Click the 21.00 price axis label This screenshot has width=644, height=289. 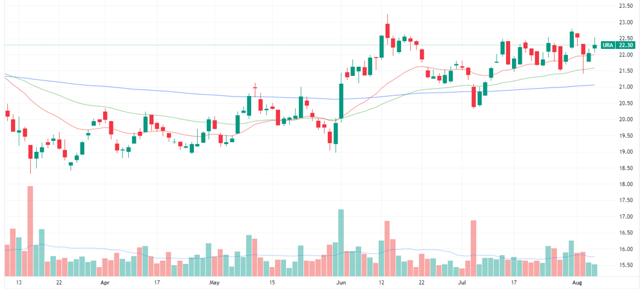tap(624, 87)
